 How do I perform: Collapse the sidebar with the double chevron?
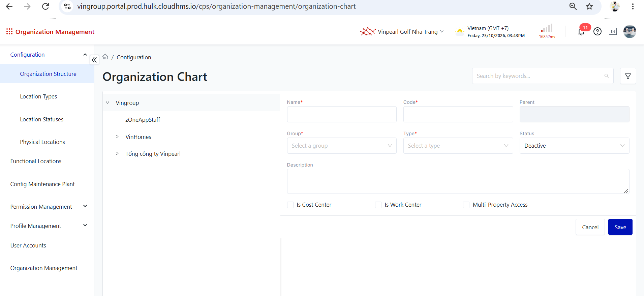[x=94, y=60]
